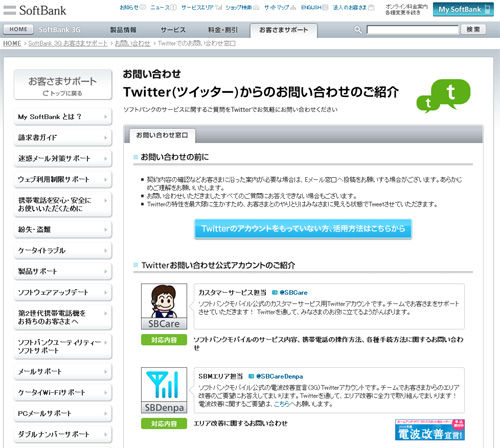The image size is (500, 448).
Task: Click Twitter bird icon next to @SBCare
Action: [275, 292]
